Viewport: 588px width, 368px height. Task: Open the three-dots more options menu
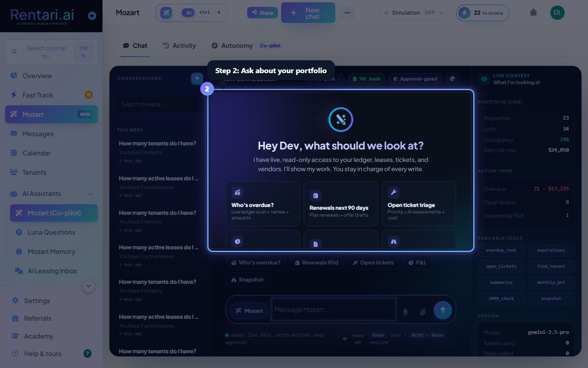[x=347, y=13]
